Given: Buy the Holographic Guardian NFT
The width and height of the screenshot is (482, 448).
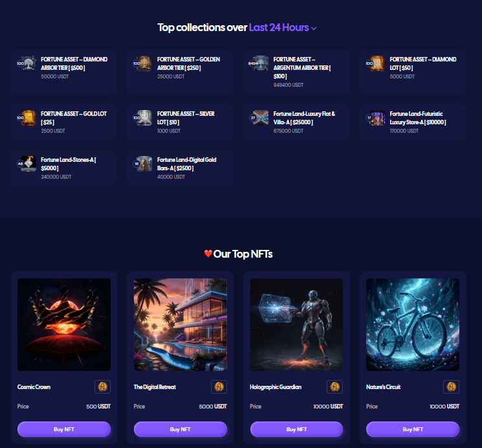Looking at the screenshot, I should [296, 429].
